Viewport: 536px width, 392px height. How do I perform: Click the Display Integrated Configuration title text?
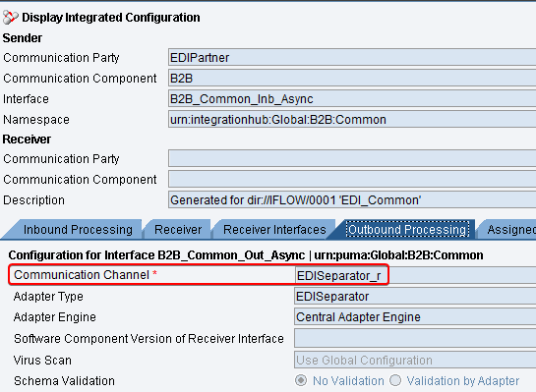click(111, 18)
